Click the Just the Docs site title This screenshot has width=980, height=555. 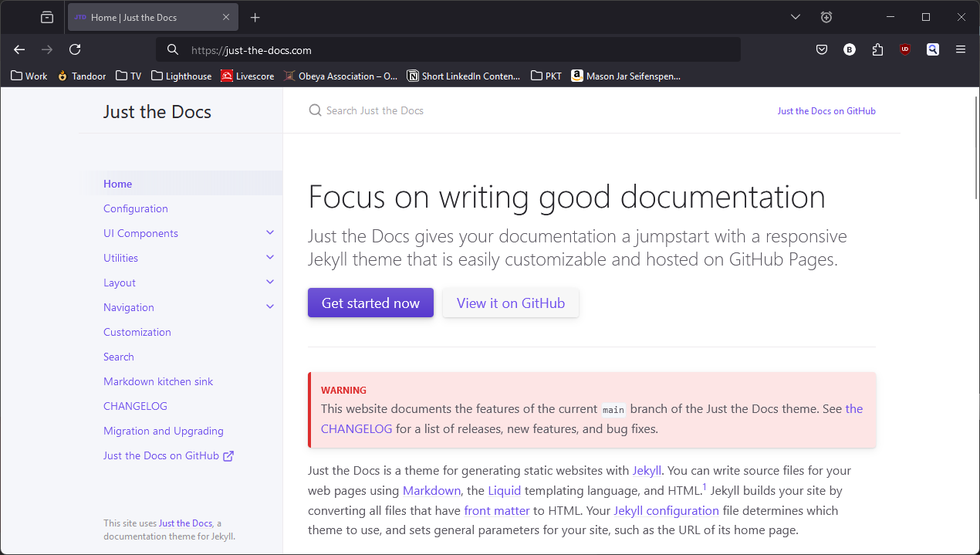tap(157, 111)
